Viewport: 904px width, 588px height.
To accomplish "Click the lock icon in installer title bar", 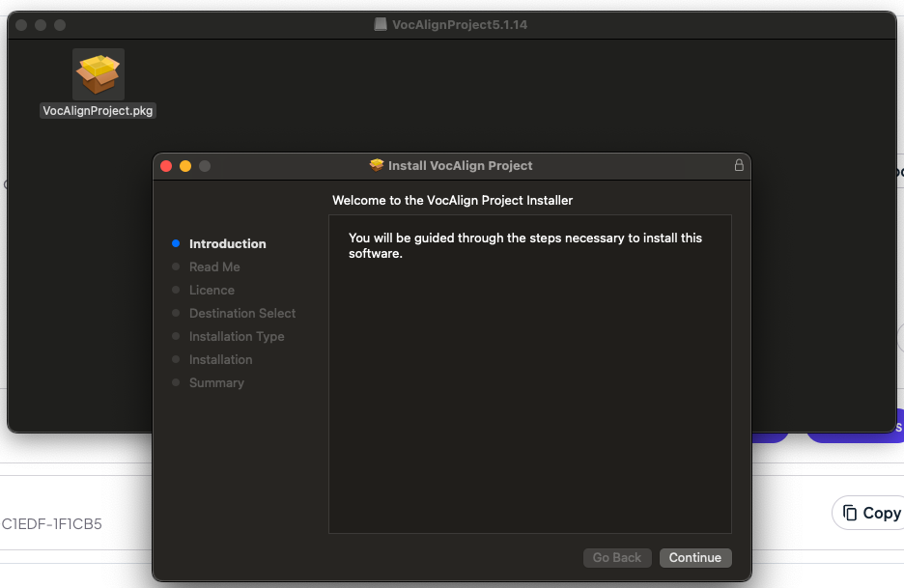I will (x=739, y=165).
